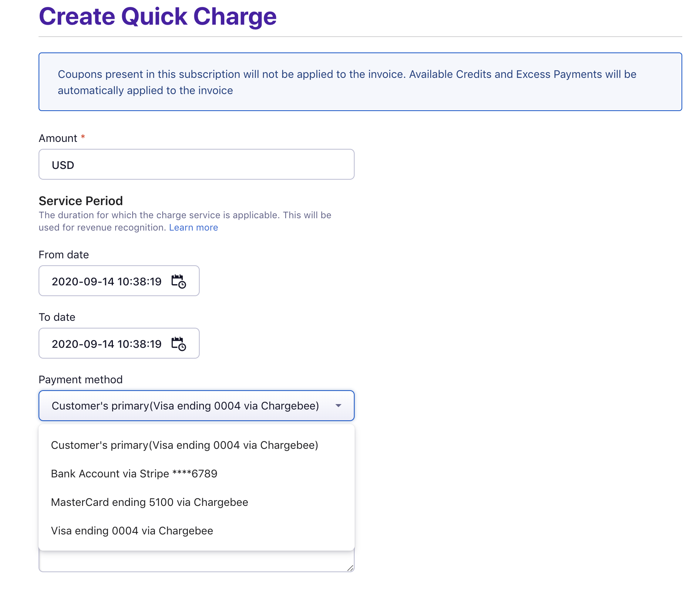The width and height of the screenshot is (700, 610).
Task: Click the From date input field
Action: point(119,281)
